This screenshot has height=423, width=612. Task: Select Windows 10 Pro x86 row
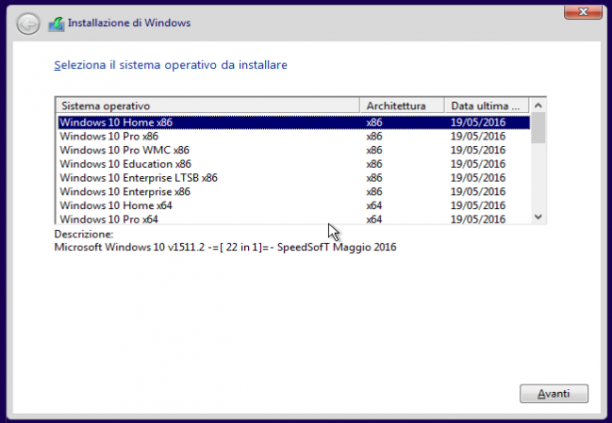[294, 136]
